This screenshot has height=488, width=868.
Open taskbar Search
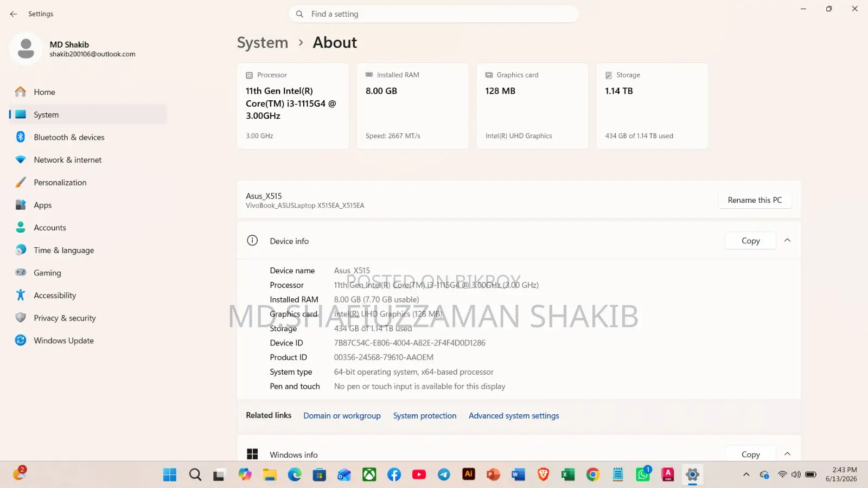pyautogui.click(x=195, y=475)
